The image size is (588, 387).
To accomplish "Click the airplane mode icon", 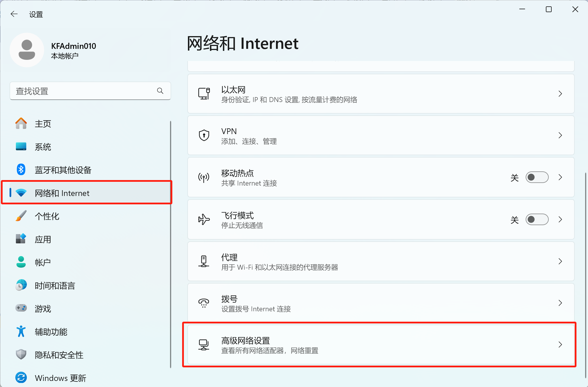I will (x=204, y=219).
